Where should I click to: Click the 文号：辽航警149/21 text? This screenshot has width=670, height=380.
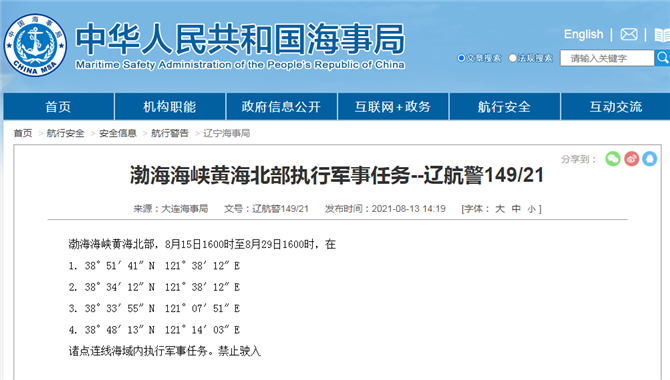[266, 209]
